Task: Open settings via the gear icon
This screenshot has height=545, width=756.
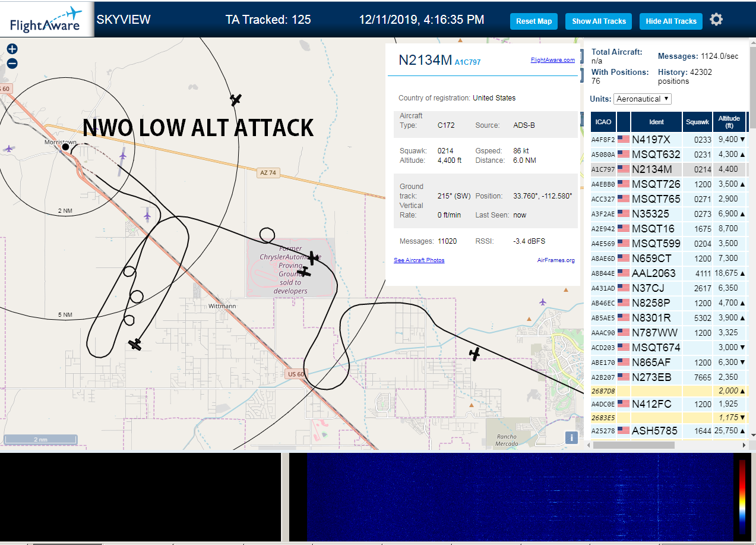Action: (x=716, y=20)
